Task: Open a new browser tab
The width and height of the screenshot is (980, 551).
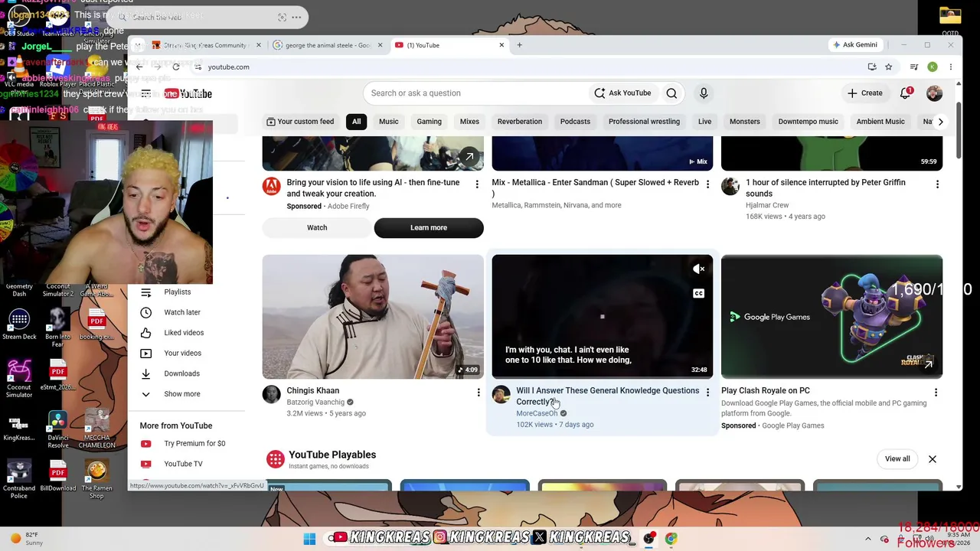Action: coord(519,45)
